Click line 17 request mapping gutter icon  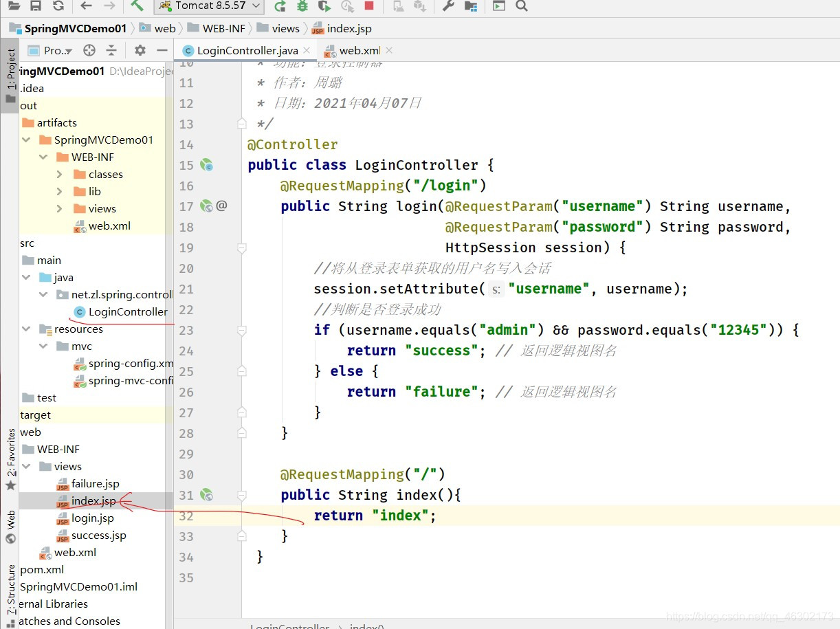coord(206,206)
